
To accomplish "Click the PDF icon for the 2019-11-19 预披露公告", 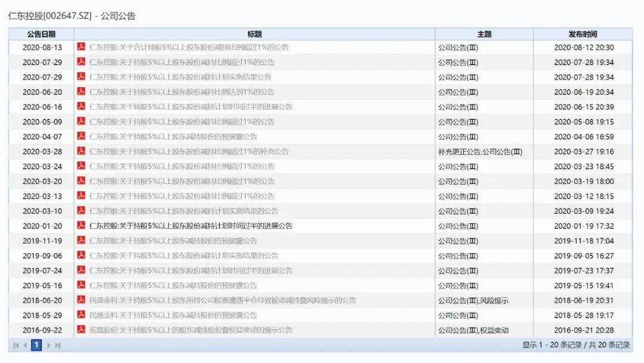I will coord(80,241).
